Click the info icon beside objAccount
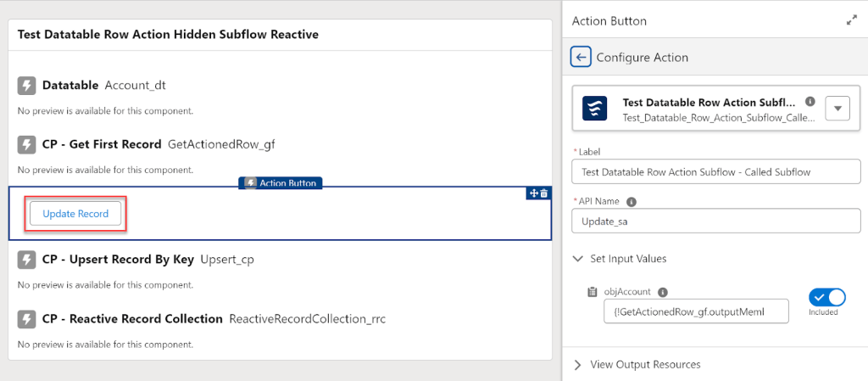 point(663,292)
